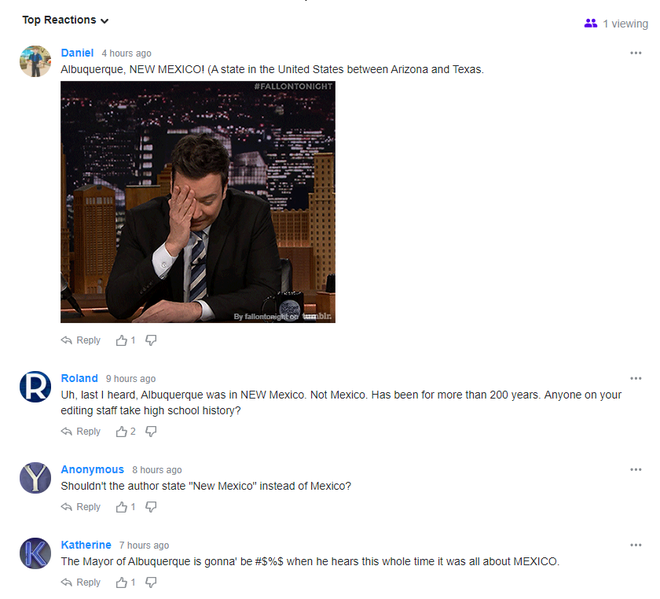The width and height of the screenshot is (660, 599).
Task: Open the Top Reactions sort dropdown
Action: [65, 20]
